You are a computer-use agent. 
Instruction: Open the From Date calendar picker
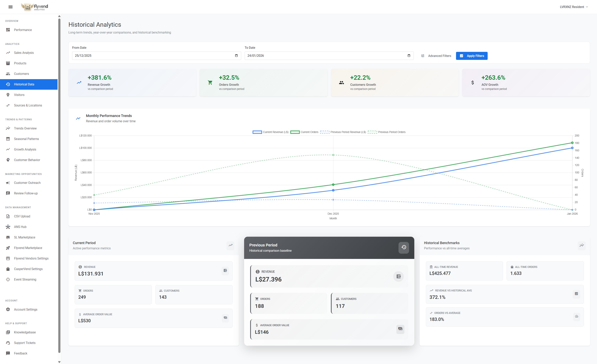tap(236, 56)
